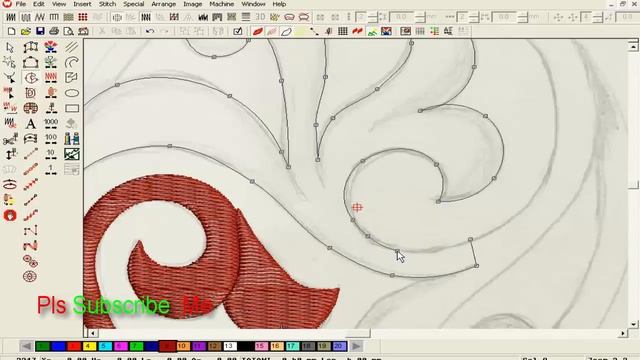Viewport: 640px width, 360px height.
Task: Select the arrow Select Object tool
Action: [10, 47]
